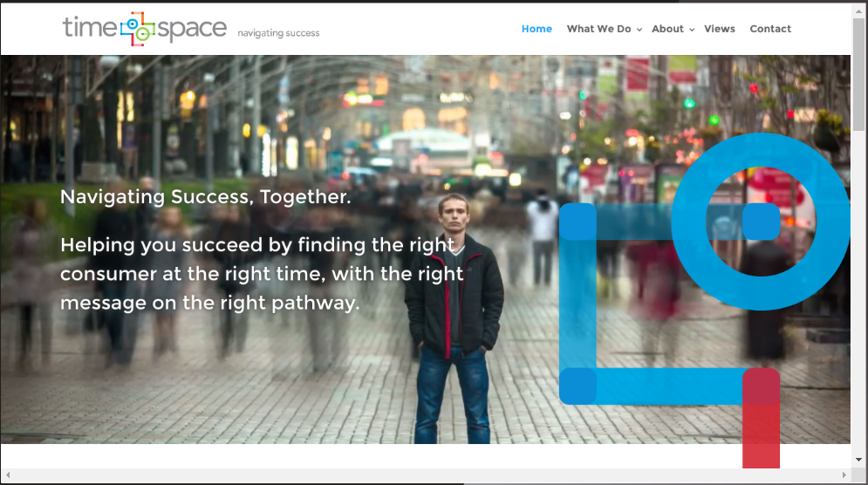The image size is (868, 485).
Task: Expand the What We Do dropdown chevron
Action: coord(639,30)
